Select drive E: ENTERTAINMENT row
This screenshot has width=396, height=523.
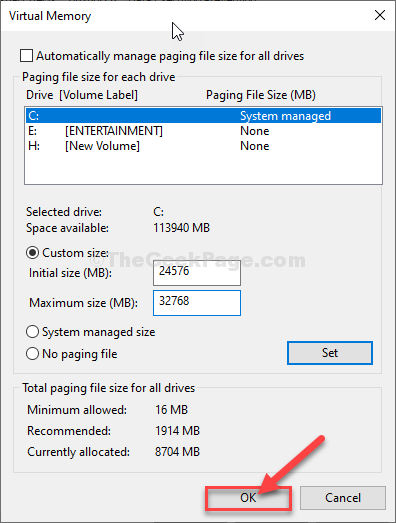click(203, 131)
